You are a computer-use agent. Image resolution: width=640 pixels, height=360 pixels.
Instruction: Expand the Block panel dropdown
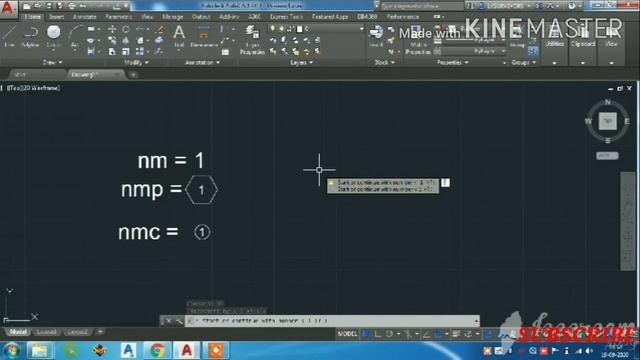point(384,62)
